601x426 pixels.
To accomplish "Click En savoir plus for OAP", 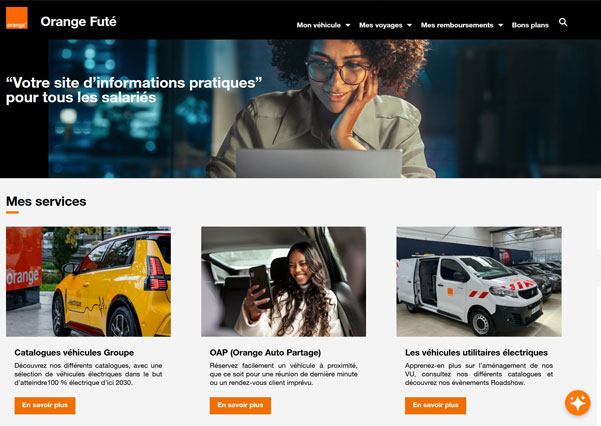I will pyautogui.click(x=240, y=405).
